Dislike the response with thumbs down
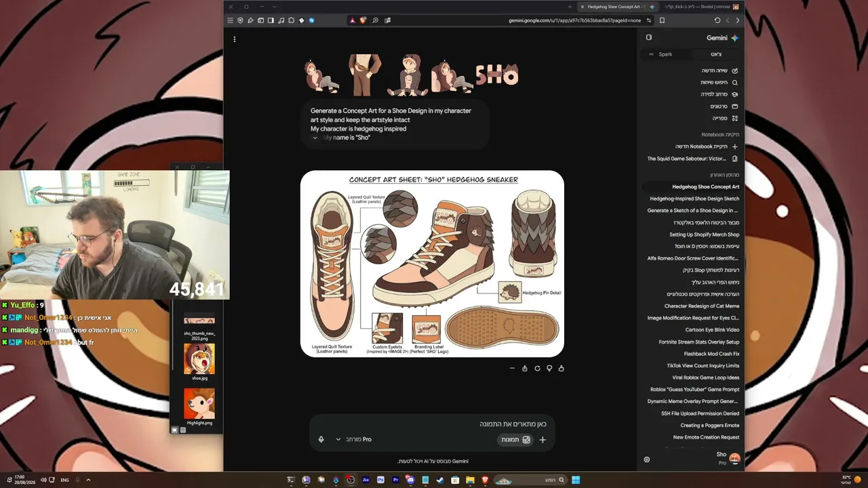Screen dimensions: 868x488 (x=549, y=369)
